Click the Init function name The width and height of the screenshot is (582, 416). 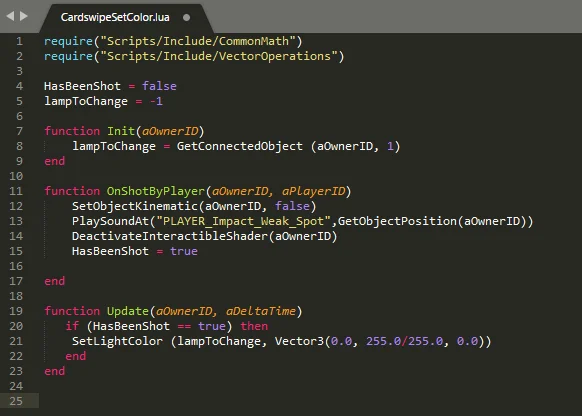click(x=121, y=131)
